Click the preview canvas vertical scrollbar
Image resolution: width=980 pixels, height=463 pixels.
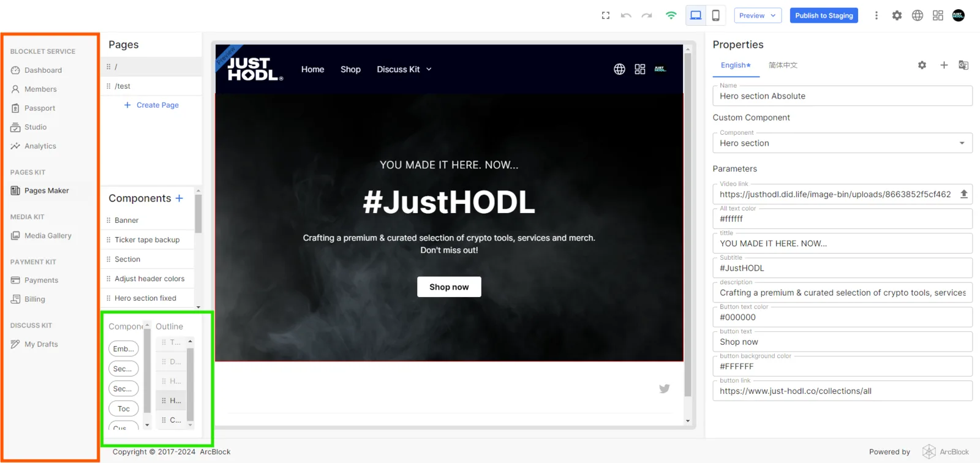[688, 224]
